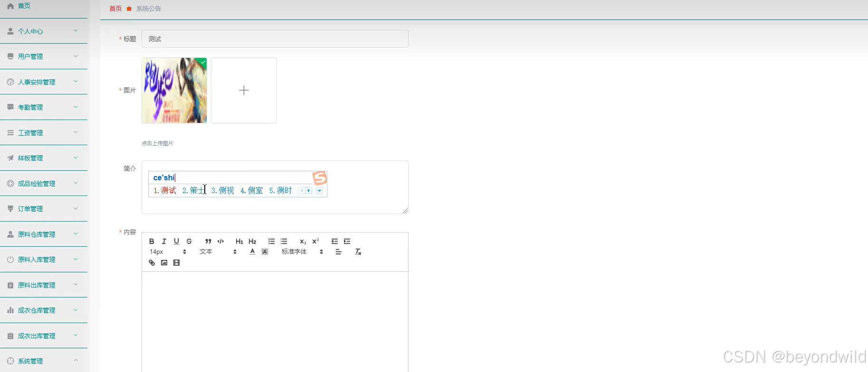Apply Heading 2 style

click(252, 241)
